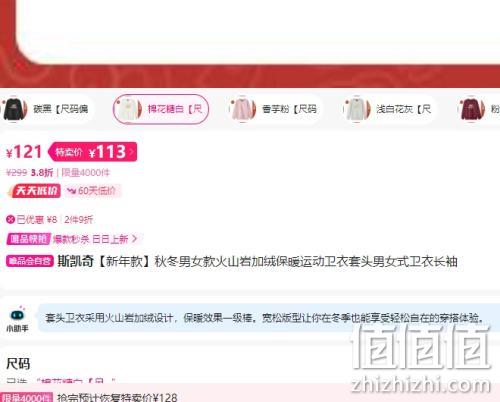
Task: Choose the 碳黑【尺码偏 color option label
Action: point(60,109)
